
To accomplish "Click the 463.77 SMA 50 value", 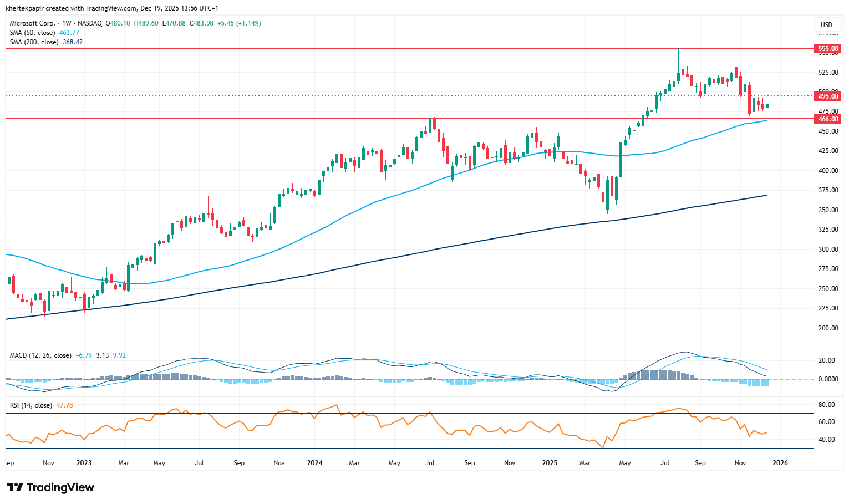I will coord(69,33).
